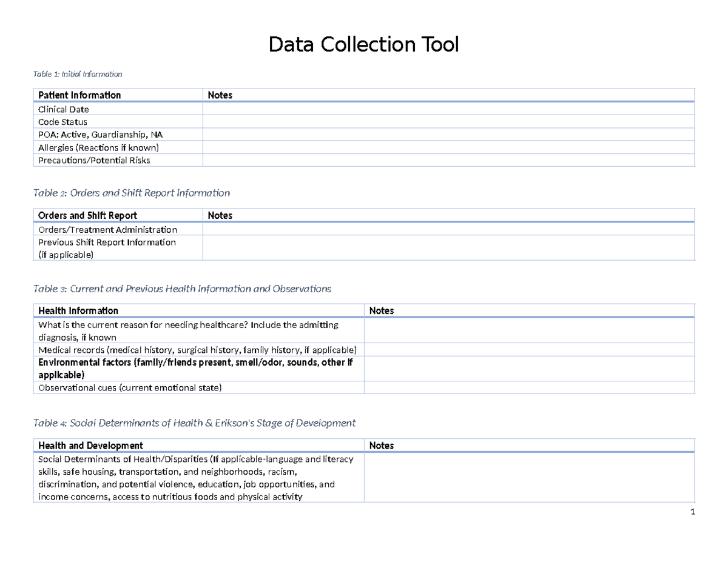Click the Notes cell beside Observational cues
Image resolution: width=728 pixels, height=562 pixels.
pyautogui.click(x=529, y=387)
